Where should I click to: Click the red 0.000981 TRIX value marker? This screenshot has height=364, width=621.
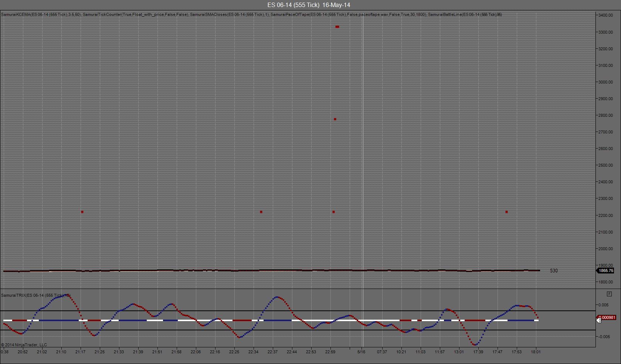coord(607,317)
